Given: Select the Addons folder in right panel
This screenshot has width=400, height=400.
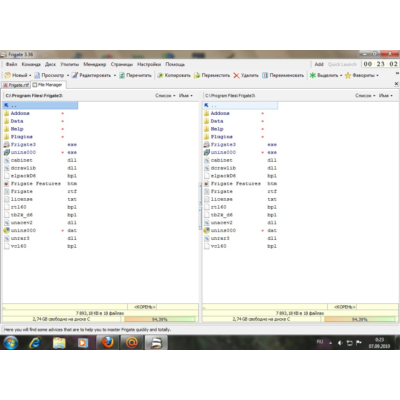Looking at the screenshot, I should [240, 113].
